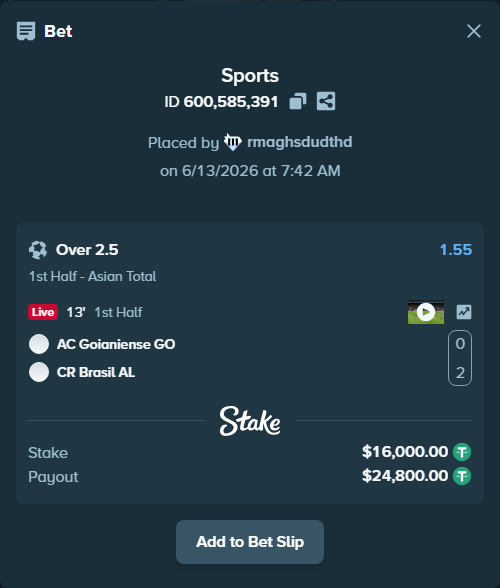Click the CR Brasil AL team logo
Image resolution: width=500 pixels, height=588 pixels.
tap(39, 372)
